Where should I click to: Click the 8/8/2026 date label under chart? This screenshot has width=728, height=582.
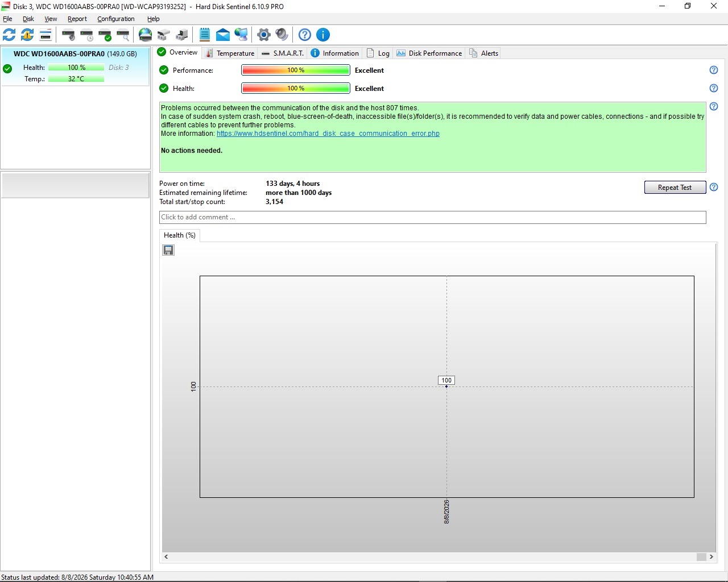pos(446,512)
